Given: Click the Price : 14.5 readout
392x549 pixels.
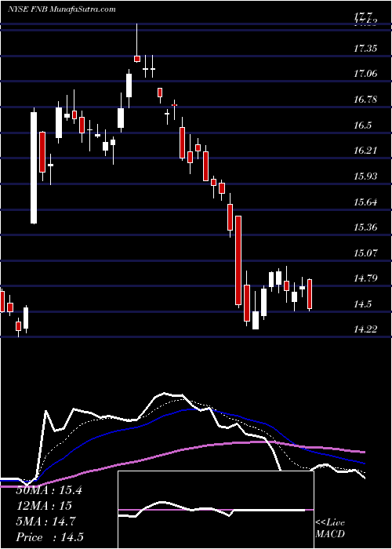Looking at the screenshot, I should 49,537.
